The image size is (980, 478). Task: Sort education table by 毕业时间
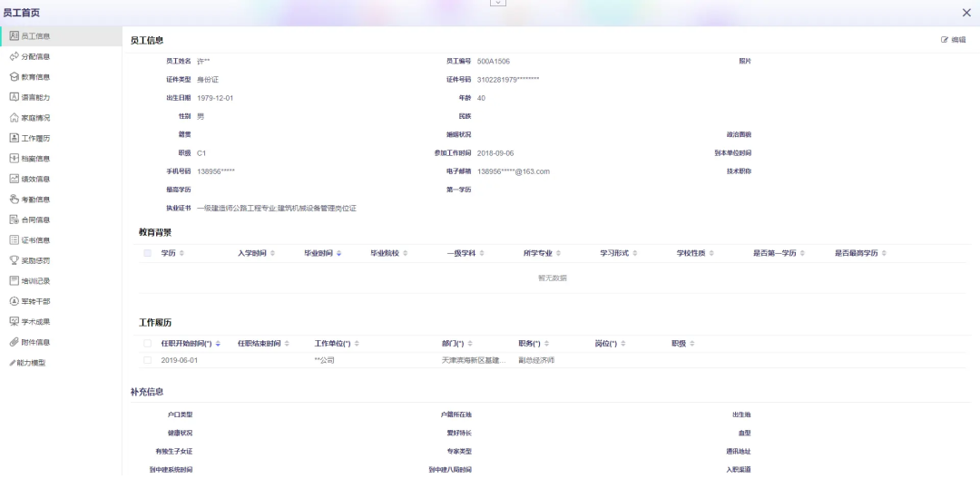[338, 253]
